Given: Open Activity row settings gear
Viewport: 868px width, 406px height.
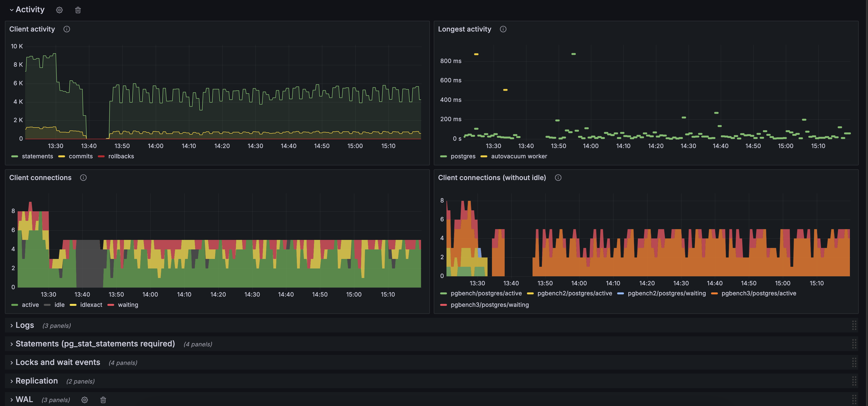Looking at the screenshot, I should 59,10.
